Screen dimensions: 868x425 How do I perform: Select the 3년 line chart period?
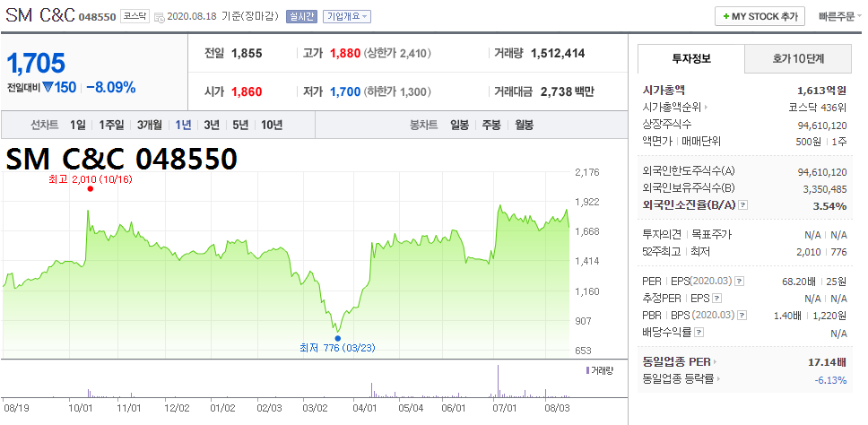(x=212, y=125)
